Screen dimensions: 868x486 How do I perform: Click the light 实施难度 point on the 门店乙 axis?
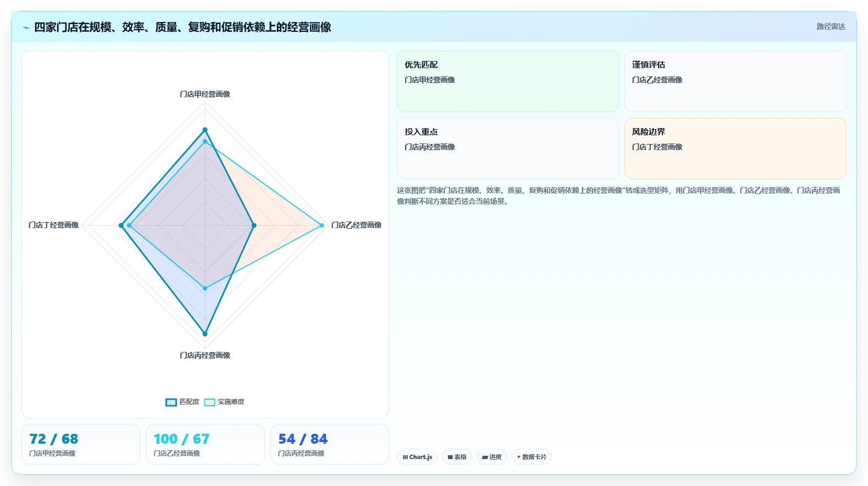pos(322,225)
